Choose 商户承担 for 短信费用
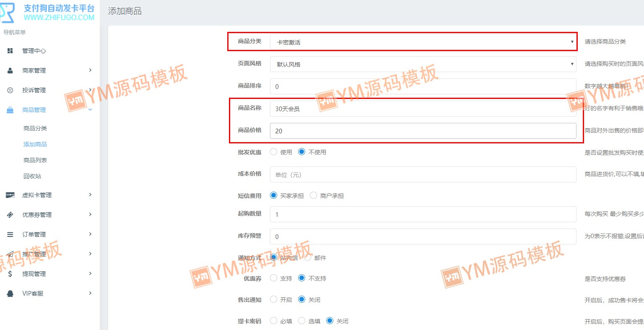This screenshot has height=330, width=644. 313,195
